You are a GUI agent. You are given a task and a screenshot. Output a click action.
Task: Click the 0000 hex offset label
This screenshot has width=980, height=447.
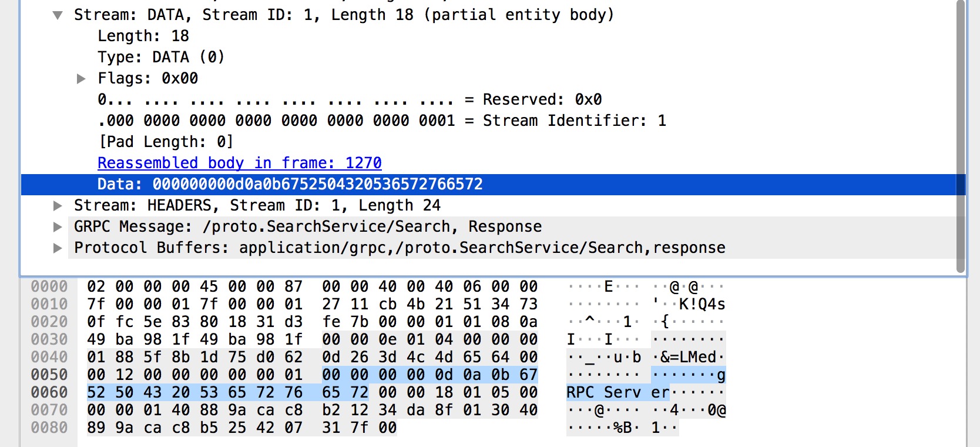(49, 287)
